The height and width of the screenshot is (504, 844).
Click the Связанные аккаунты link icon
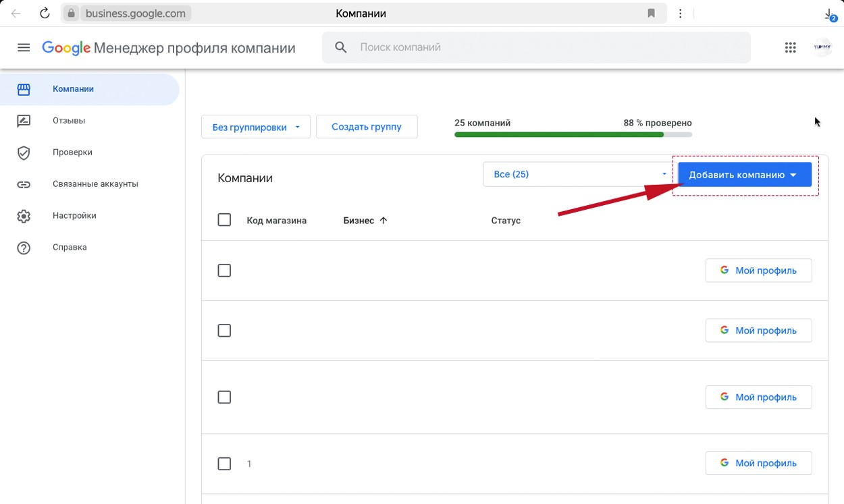(24, 184)
